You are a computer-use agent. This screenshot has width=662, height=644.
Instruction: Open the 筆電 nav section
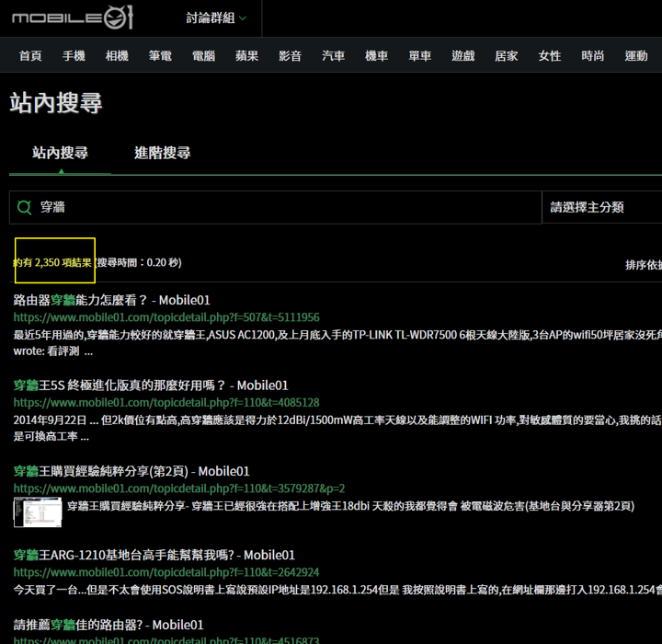click(160, 55)
